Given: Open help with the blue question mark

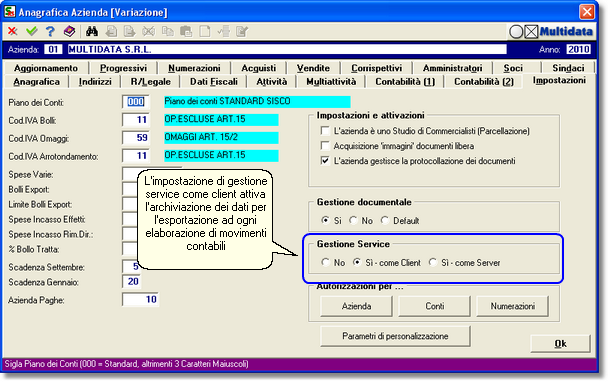Looking at the screenshot, I should (50, 31).
